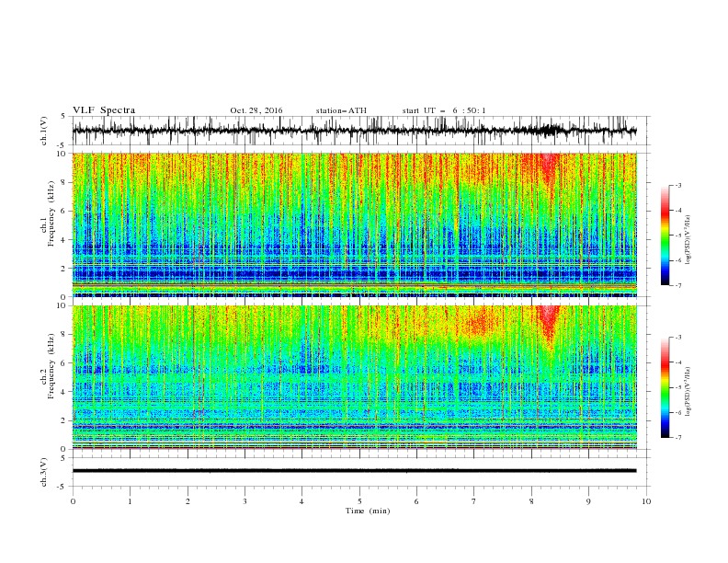Click the intense red burst in ch.2 spectrogram near minute 8
The height and width of the screenshot is (563, 728).
coord(549,325)
